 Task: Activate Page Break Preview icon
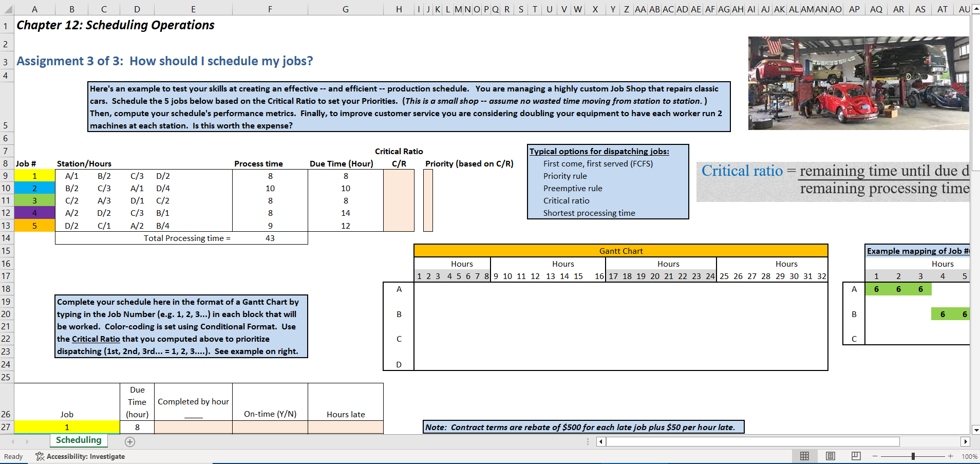point(856,456)
